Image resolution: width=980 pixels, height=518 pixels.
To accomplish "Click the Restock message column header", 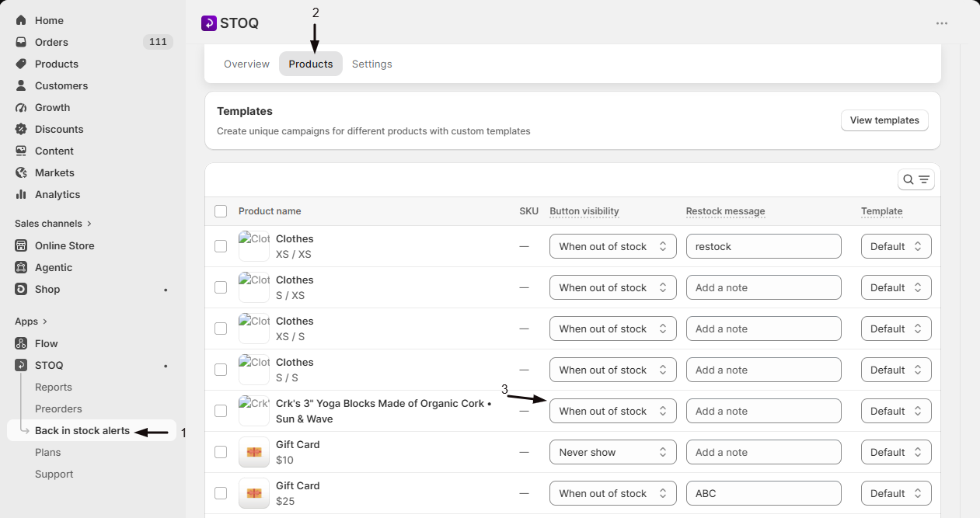I will 725,211.
